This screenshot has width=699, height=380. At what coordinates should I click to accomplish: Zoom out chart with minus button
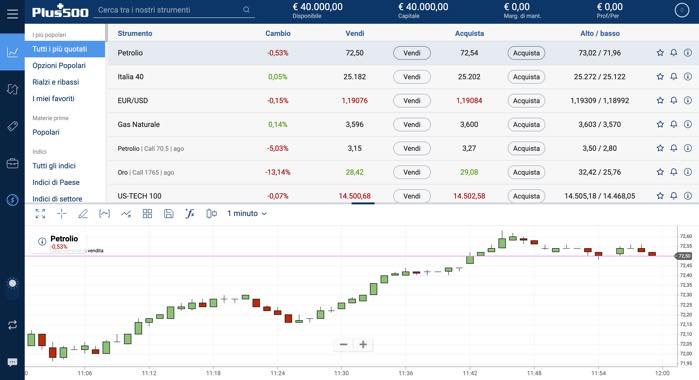click(x=343, y=344)
